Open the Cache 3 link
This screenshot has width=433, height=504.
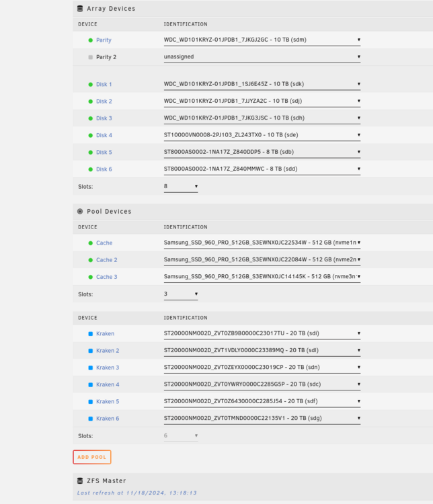tap(106, 277)
